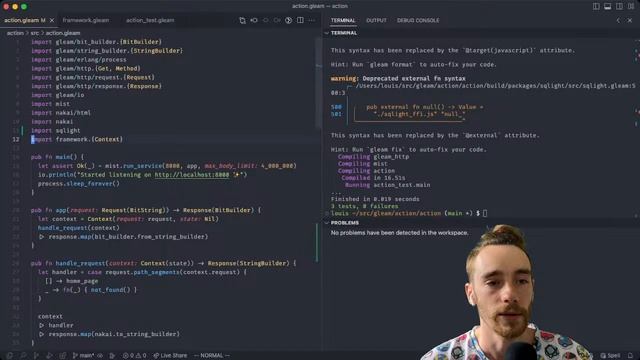Click 'warning: Deprecated external fn syntax' text

coord(398,78)
